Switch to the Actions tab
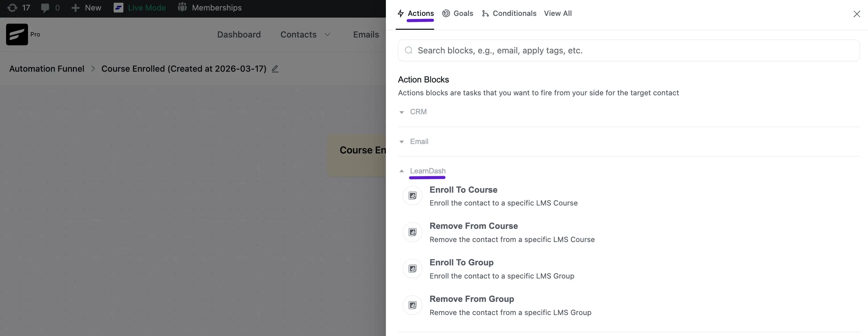 click(x=416, y=14)
